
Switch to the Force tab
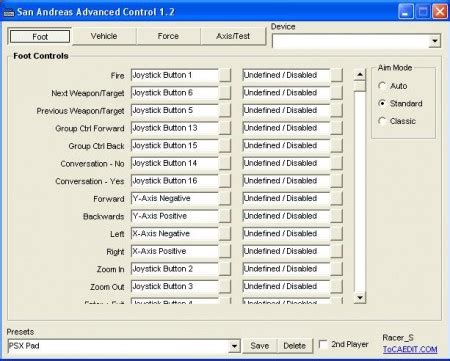168,36
